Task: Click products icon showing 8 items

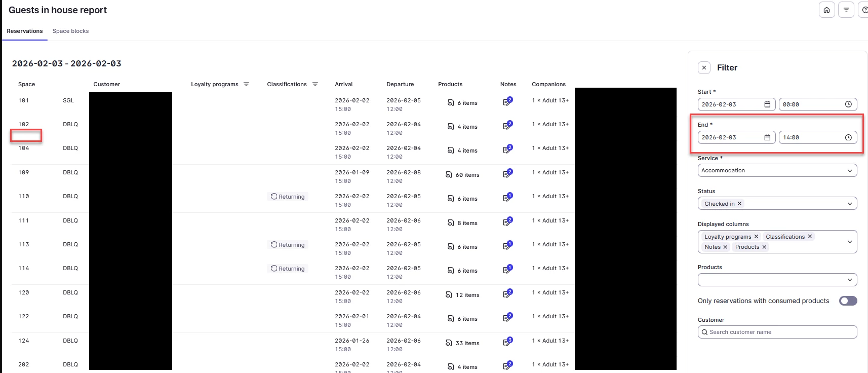Action: coord(450,223)
